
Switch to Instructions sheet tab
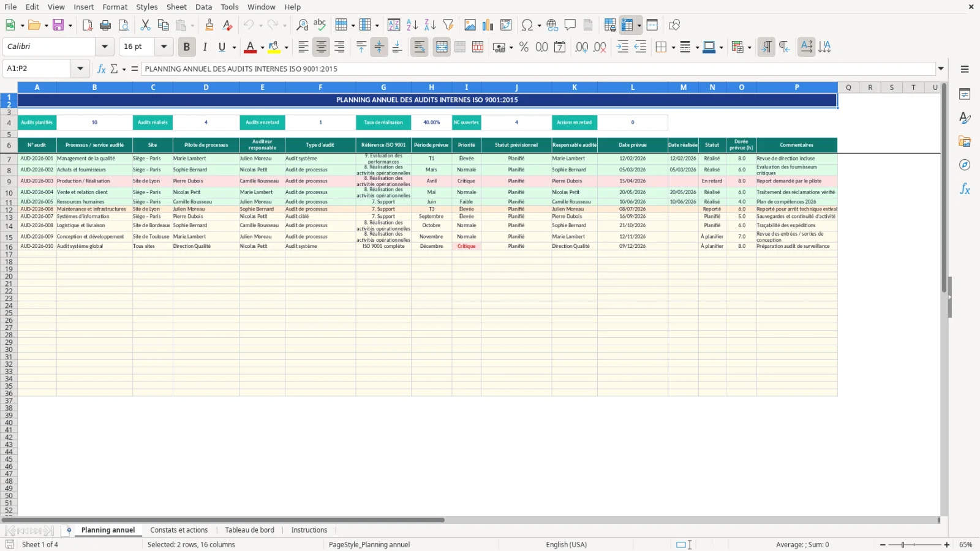[x=309, y=530]
